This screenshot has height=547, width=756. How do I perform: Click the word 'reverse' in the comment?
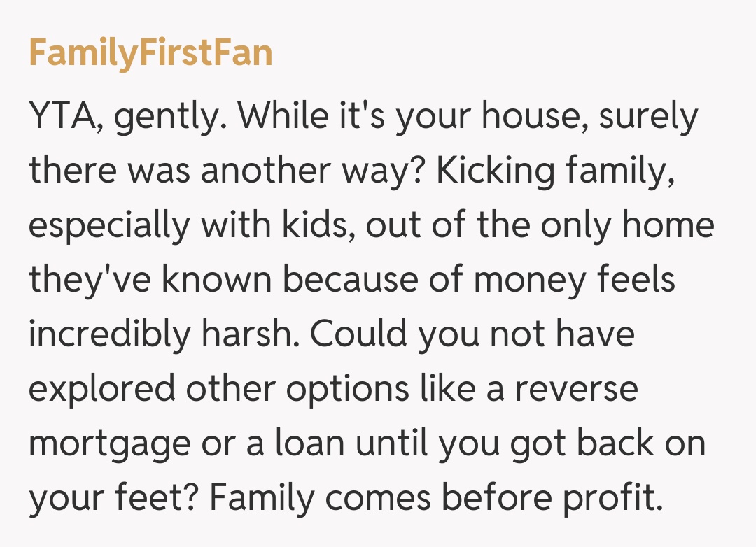point(576,389)
